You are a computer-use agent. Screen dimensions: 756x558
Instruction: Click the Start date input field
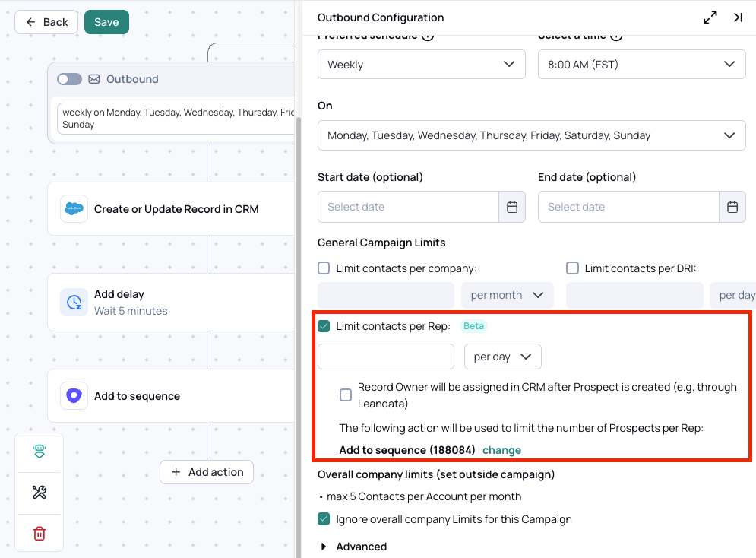point(408,207)
